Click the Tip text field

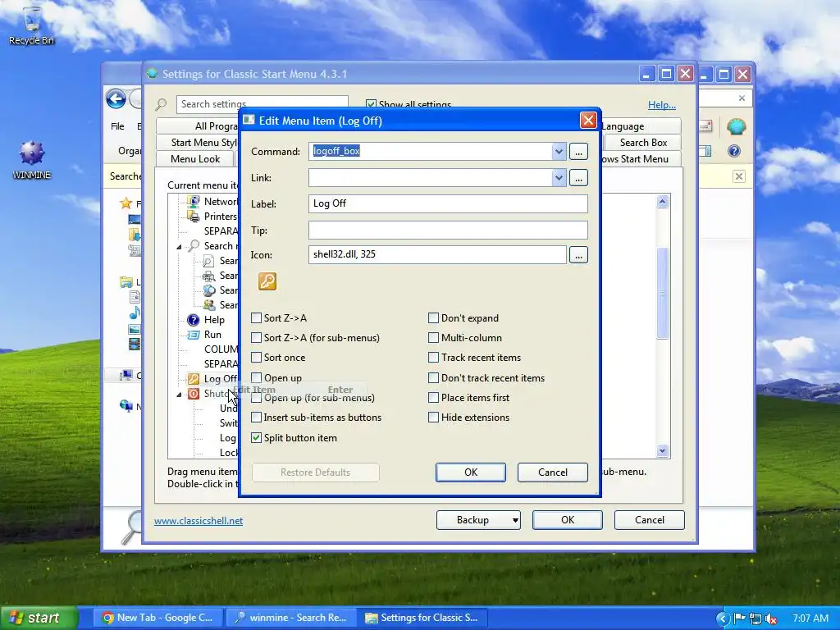[448, 231]
